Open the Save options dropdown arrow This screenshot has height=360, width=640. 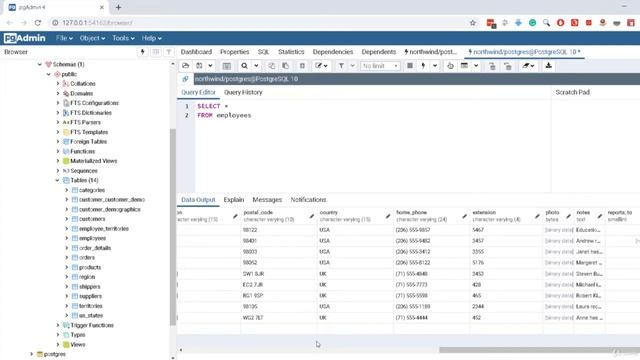click(x=210, y=66)
